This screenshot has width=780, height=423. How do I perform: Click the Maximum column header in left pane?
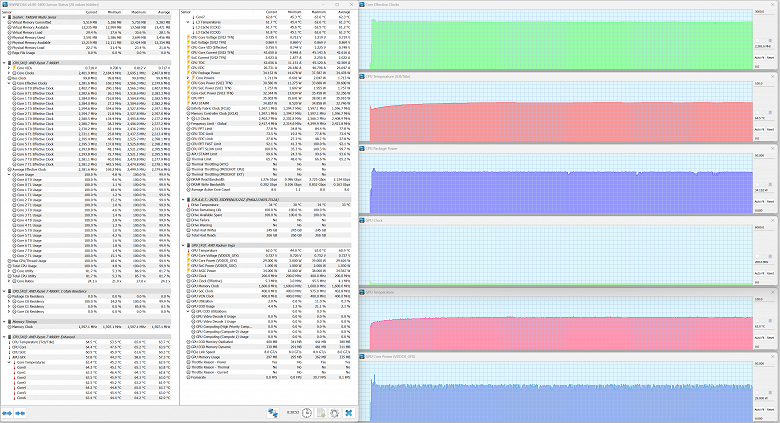point(138,12)
